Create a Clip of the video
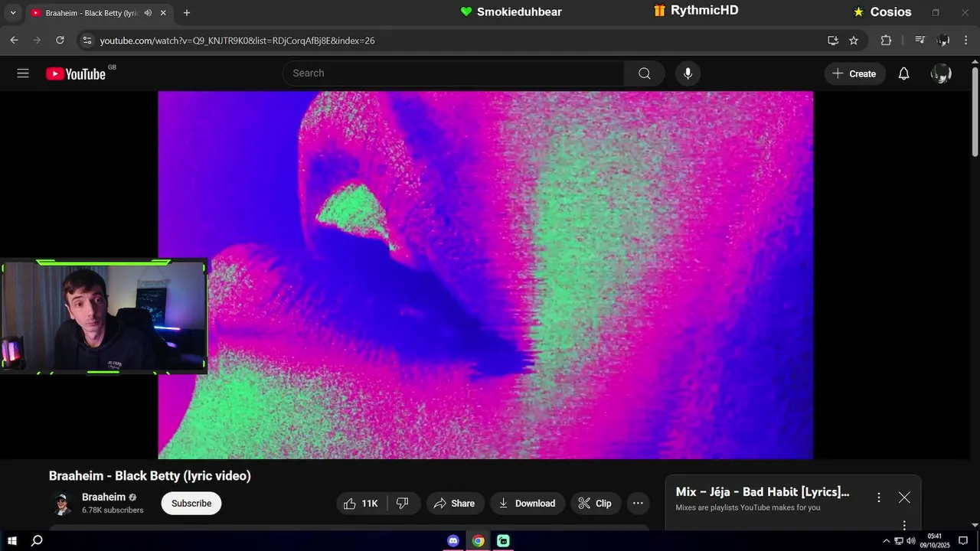The image size is (980, 551). point(595,503)
